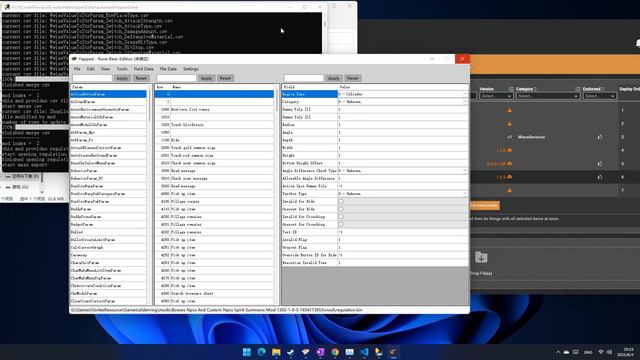
Task: Select the Retrieve lost runes row
Action: coord(214,109)
